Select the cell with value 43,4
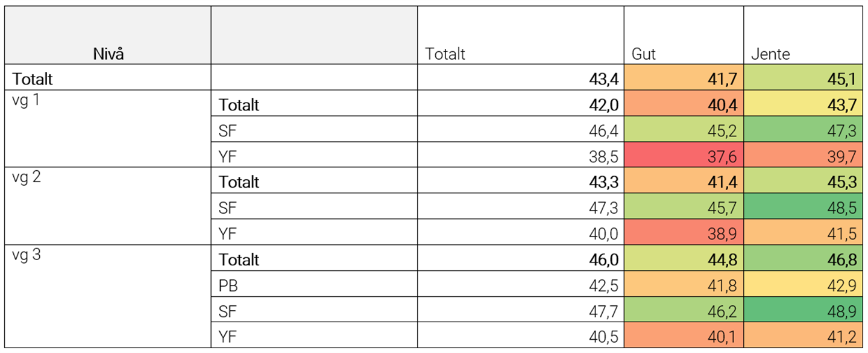The height and width of the screenshot is (353, 868). click(521, 78)
